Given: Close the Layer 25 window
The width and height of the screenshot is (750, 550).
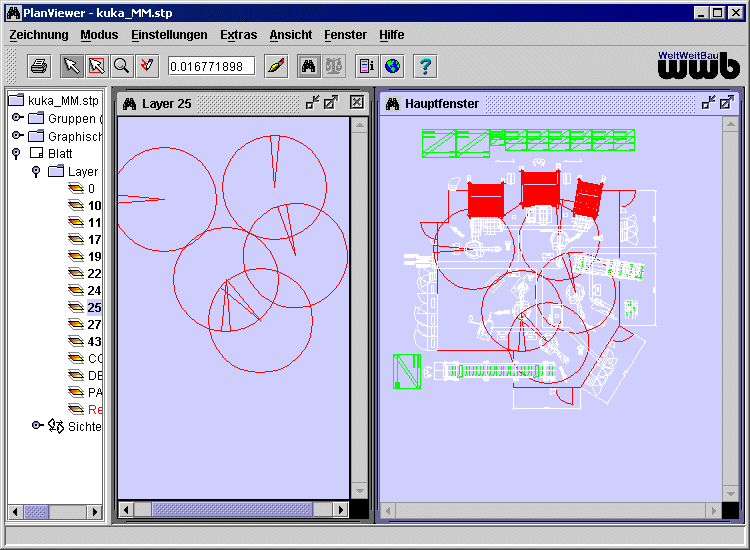Looking at the screenshot, I should [x=357, y=102].
